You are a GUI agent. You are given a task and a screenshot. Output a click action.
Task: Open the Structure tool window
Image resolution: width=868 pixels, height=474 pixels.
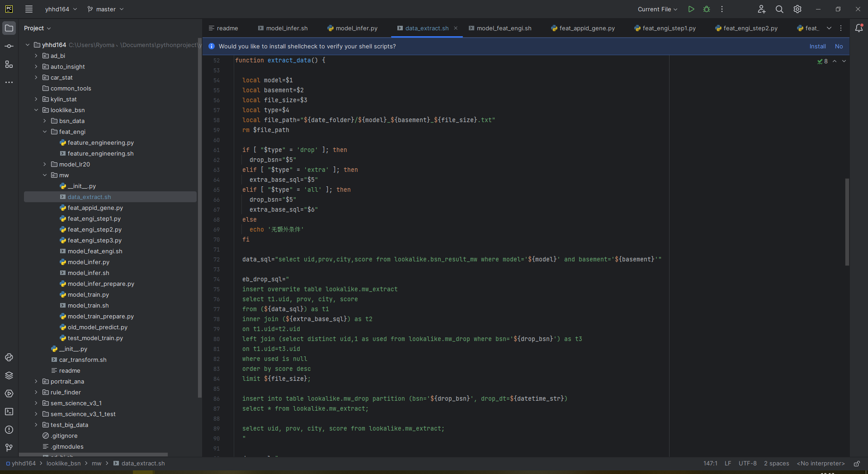pos(9,64)
